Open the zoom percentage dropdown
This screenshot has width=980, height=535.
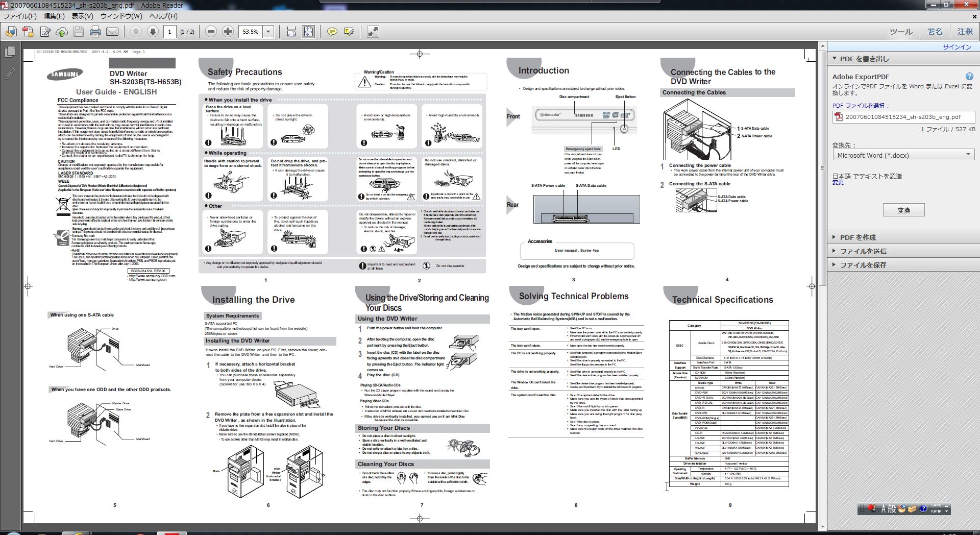click(268, 32)
